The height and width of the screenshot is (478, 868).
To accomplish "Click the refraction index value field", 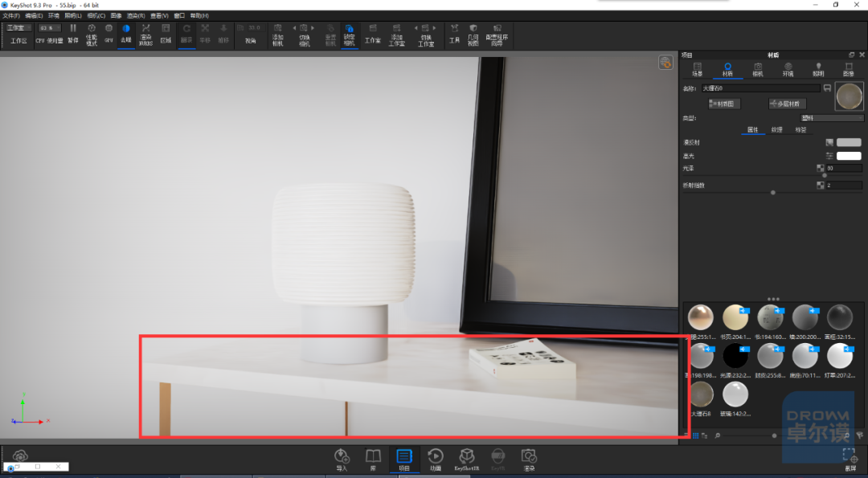I will tap(844, 186).
